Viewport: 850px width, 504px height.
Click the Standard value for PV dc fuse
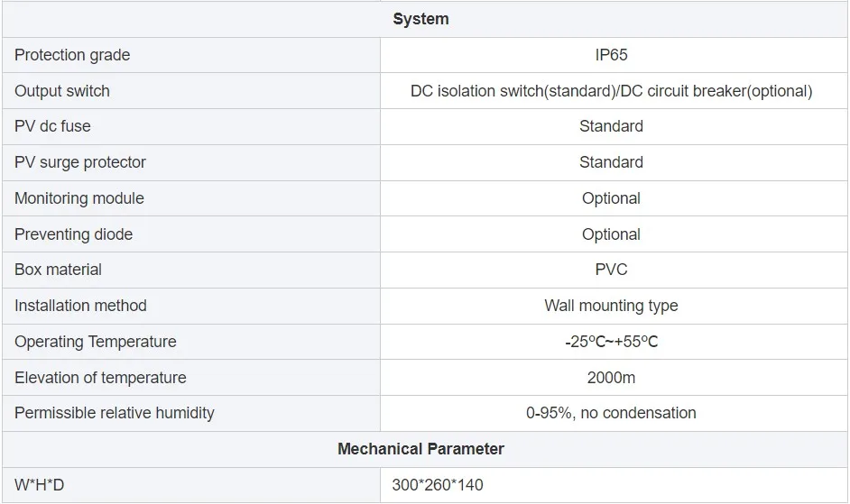click(611, 126)
